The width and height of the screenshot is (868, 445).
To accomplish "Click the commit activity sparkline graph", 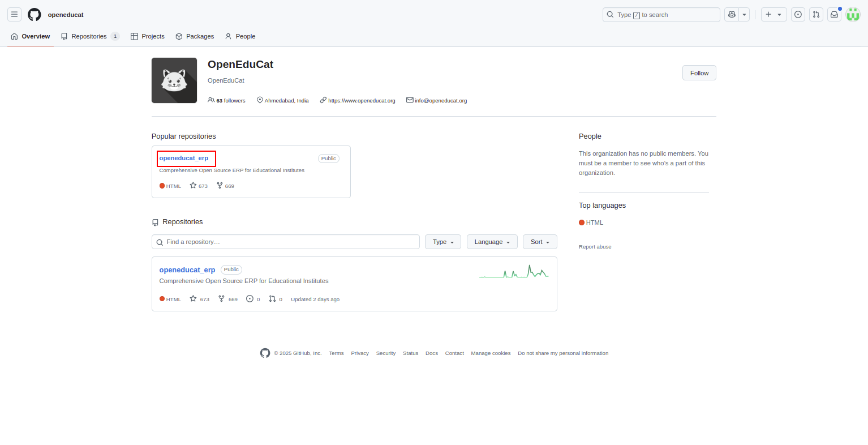I will [x=514, y=272].
